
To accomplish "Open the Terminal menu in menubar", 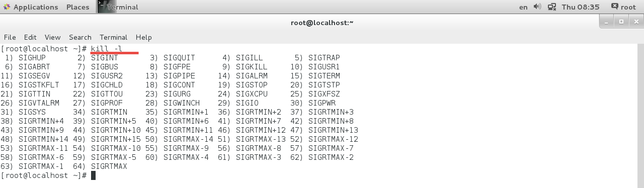I will pos(113,37).
